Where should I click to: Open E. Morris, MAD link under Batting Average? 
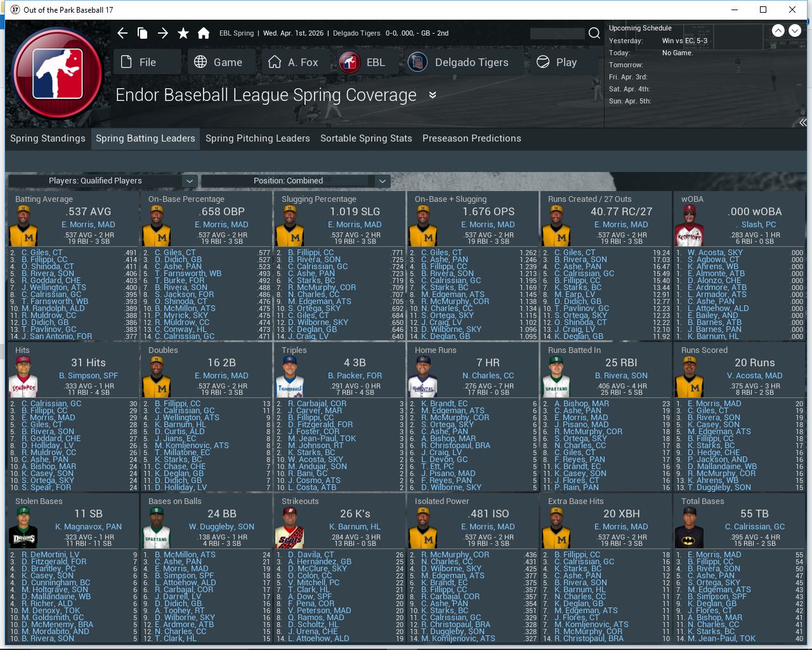[88, 225]
